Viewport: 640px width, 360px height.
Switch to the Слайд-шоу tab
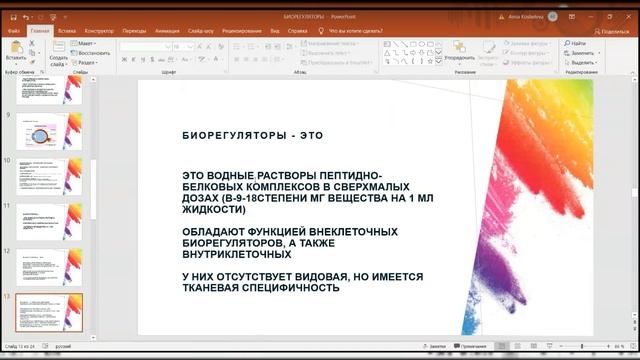(200, 31)
